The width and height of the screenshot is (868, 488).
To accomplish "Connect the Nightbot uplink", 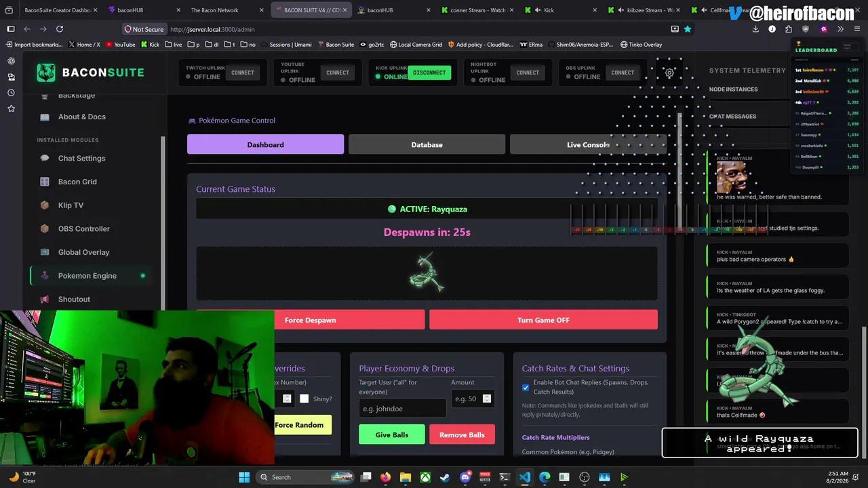I will pos(527,73).
